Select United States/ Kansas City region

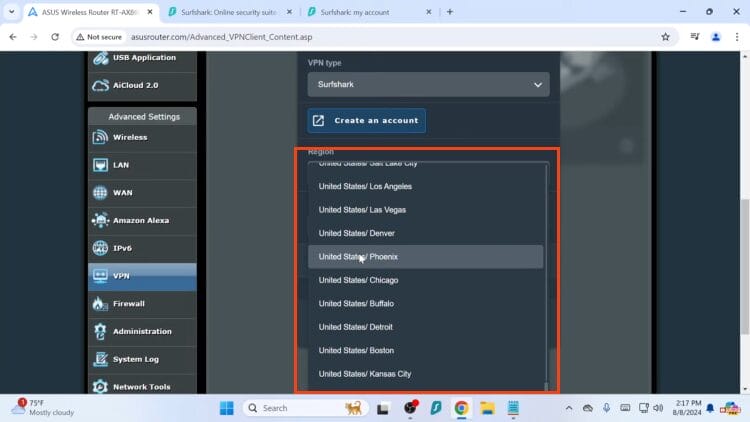(x=425, y=374)
